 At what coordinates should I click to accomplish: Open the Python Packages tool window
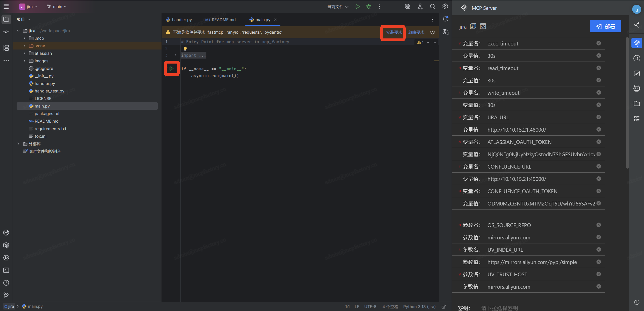tap(6, 245)
